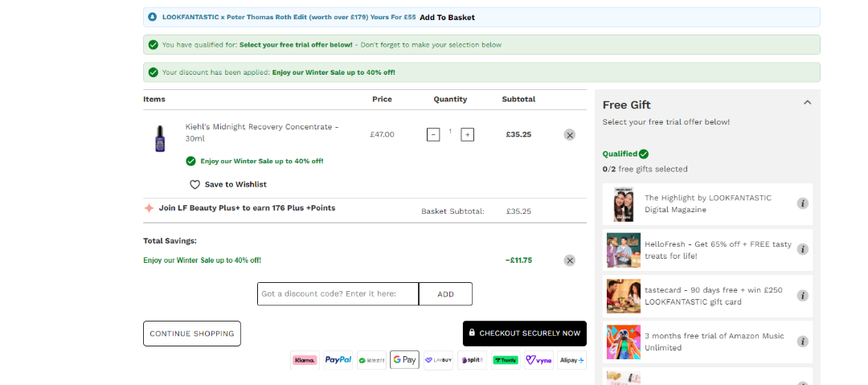
Task: Remove the Winter Sale discount from savings
Action: [570, 260]
